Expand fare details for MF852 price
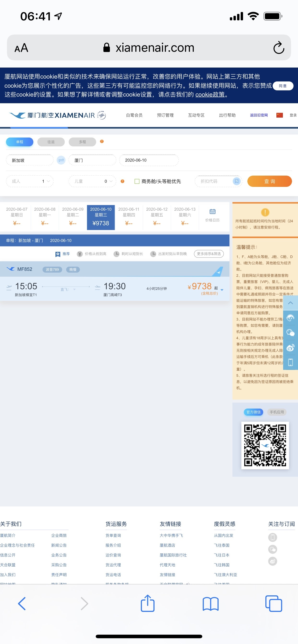 (x=222, y=290)
